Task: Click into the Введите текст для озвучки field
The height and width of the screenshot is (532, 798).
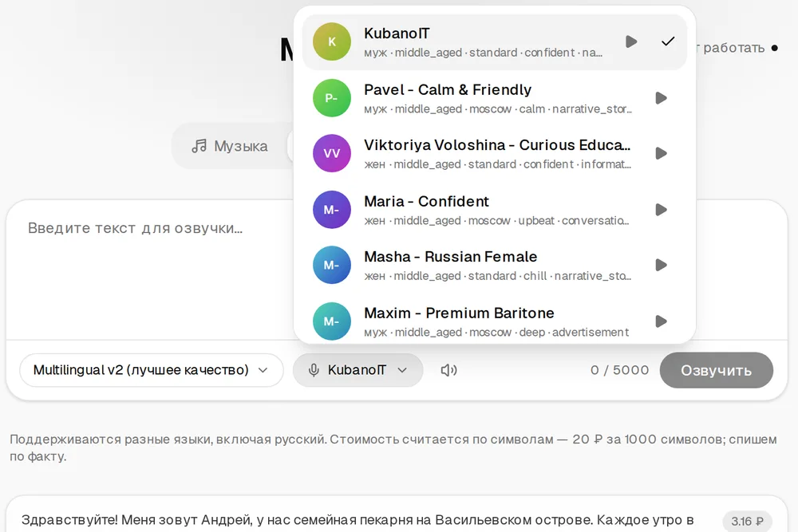Action: tap(150, 270)
